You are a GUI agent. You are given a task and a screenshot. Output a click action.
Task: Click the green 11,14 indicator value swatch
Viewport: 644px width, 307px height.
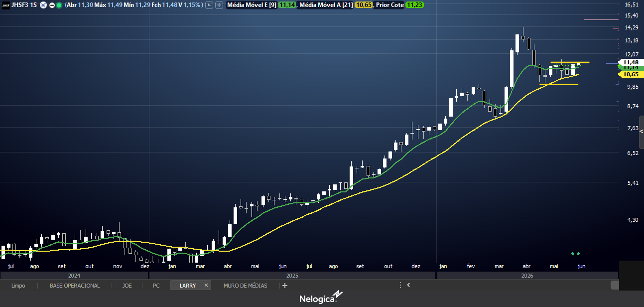pos(286,5)
